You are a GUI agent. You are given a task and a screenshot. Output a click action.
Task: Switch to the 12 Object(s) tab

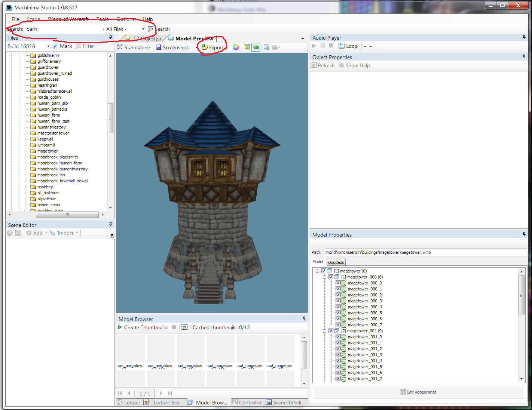point(143,38)
